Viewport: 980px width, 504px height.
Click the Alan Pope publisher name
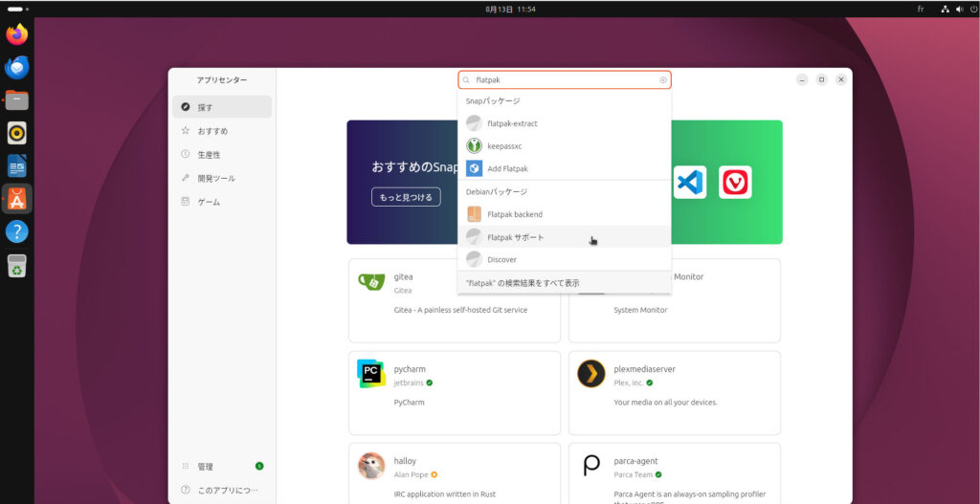(x=412, y=474)
